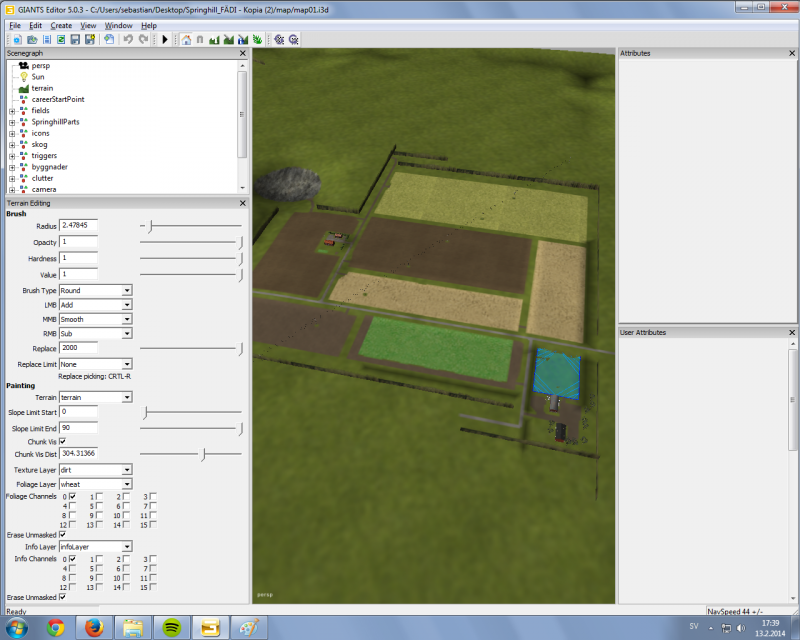Click the Open file toolbar icon

[x=32, y=39]
